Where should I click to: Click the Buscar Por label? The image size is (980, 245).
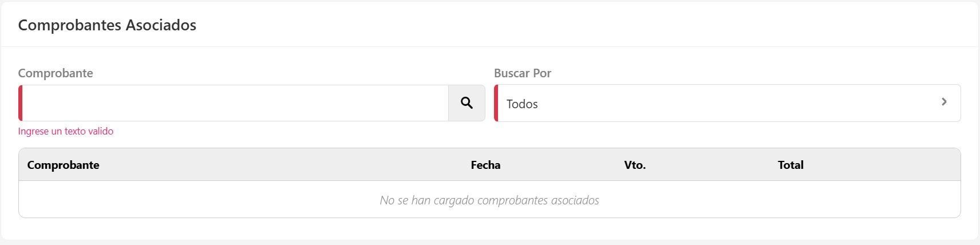[523, 73]
